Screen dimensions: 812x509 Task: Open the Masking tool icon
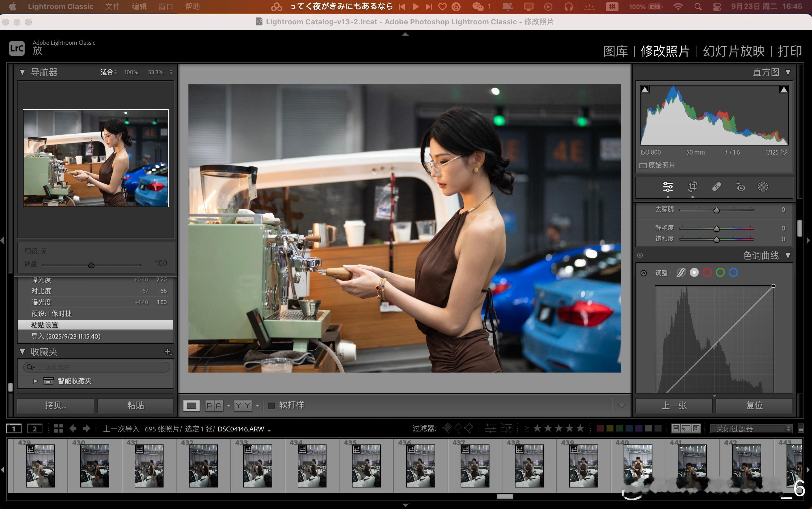click(x=762, y=187)
